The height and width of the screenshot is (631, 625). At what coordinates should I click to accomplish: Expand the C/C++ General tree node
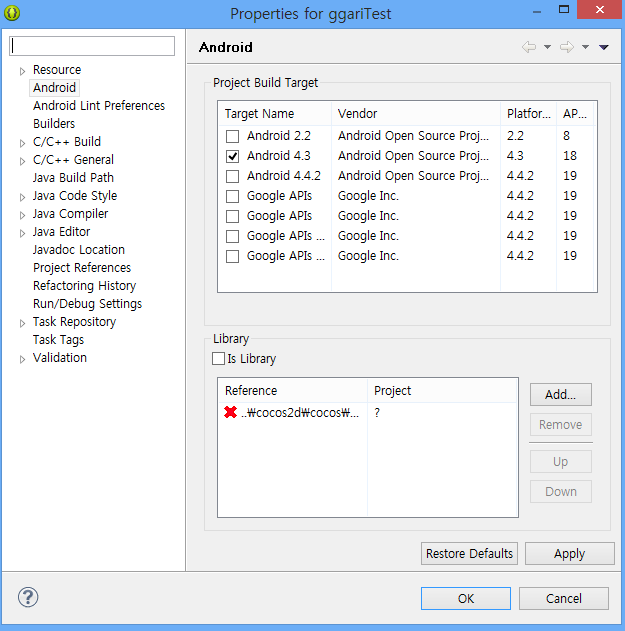(23, 161)
